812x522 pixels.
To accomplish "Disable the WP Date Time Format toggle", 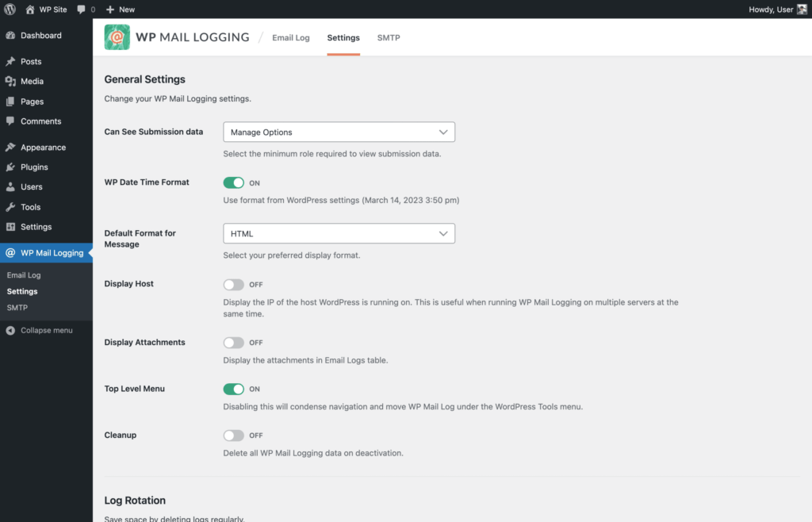I will (x=235, y=182).
